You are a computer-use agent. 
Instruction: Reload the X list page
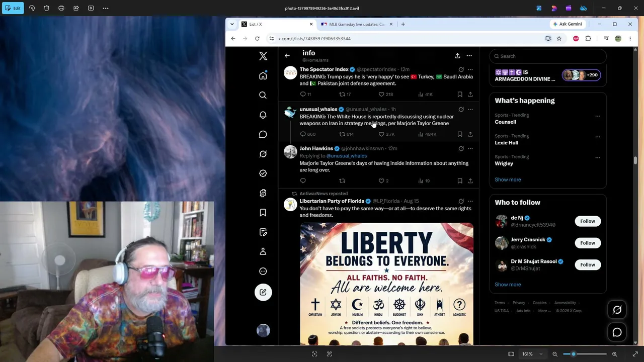point(257,38)
